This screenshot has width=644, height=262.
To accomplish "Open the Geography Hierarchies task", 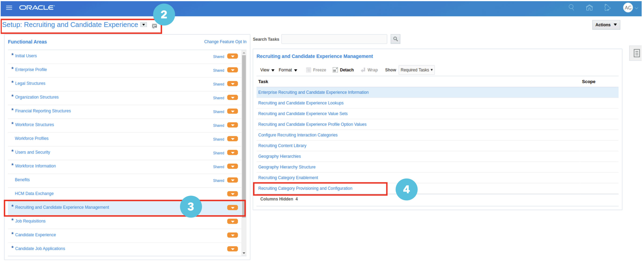I will click(x=280, y=156).
